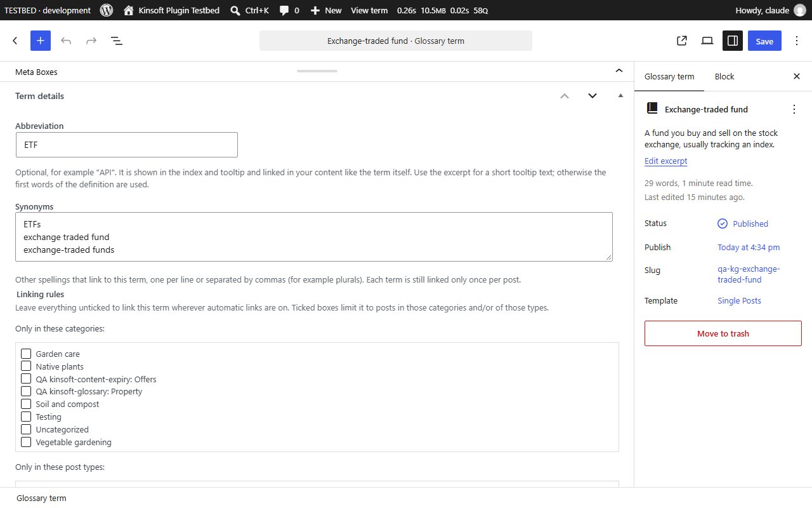Move Term details box down

click(x=593, y=96)
